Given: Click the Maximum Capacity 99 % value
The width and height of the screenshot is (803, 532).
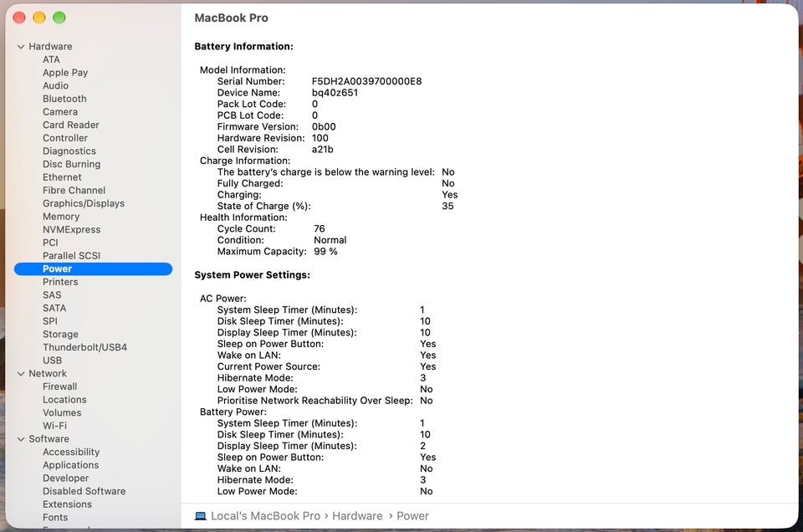Looking at the screenshot, I should click(x=325, y=252).
